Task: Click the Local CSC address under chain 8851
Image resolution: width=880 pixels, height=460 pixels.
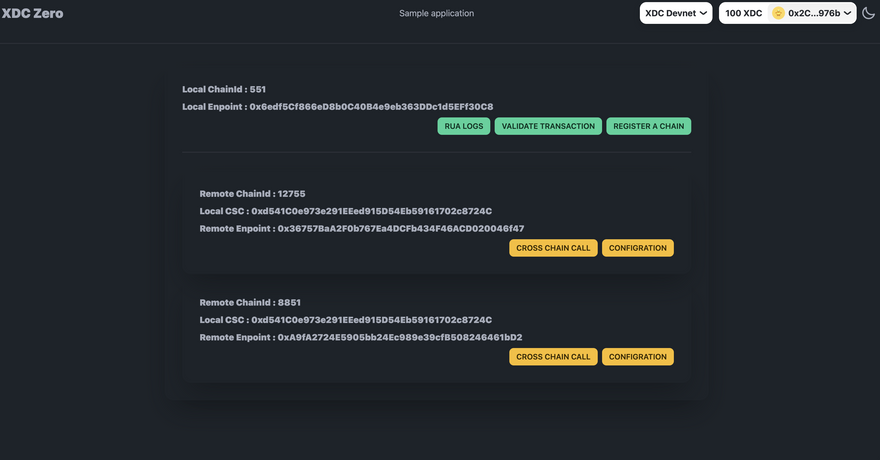Action: [371, 320]
